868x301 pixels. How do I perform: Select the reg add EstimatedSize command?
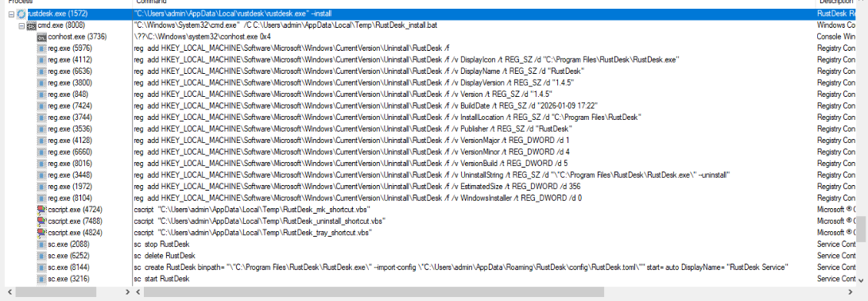357,187
